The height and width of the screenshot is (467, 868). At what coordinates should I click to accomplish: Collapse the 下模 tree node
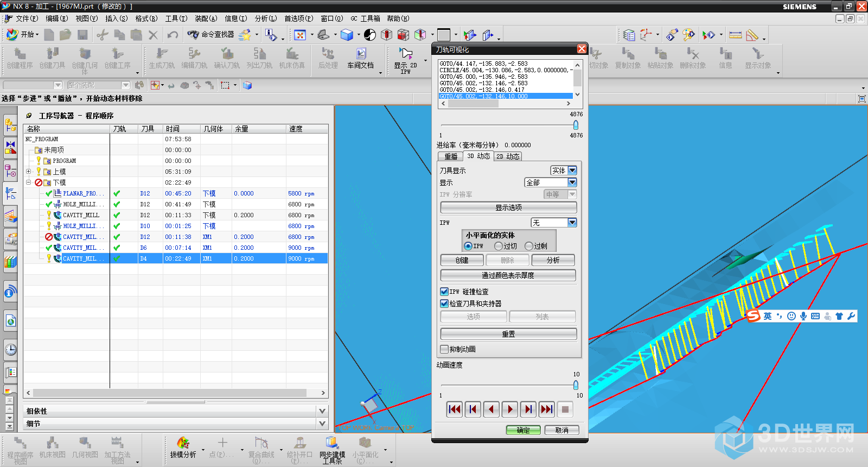point(29,182)
